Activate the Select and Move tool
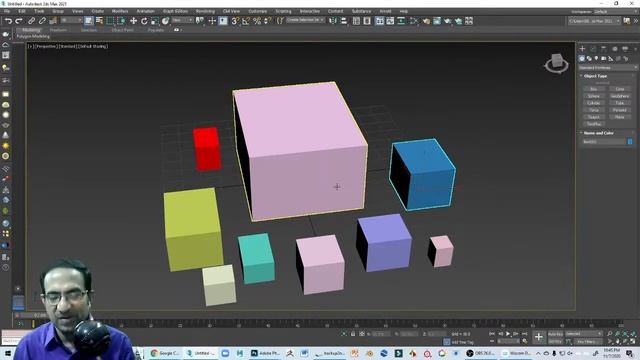 pyautogui.click(x=133, y=21)
